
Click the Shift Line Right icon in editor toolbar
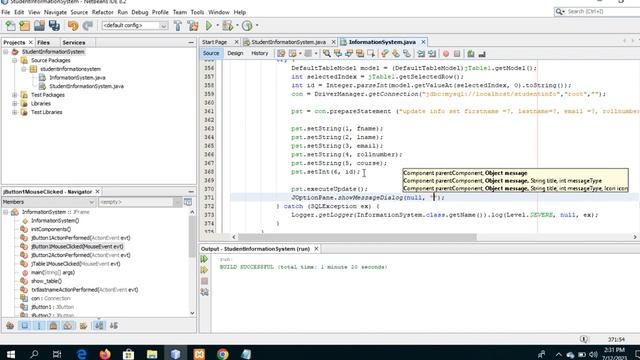point(432,53)
